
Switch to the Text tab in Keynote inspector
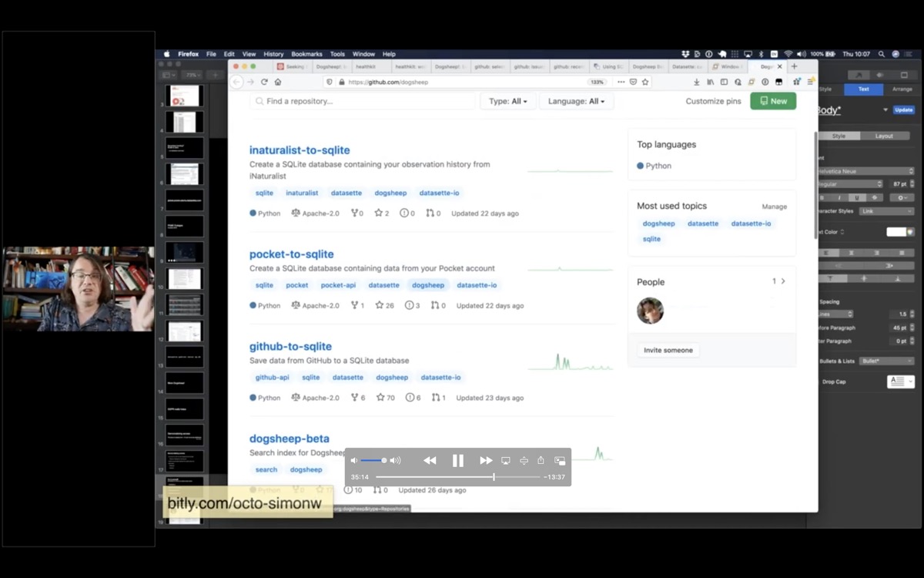click(864, 89)
